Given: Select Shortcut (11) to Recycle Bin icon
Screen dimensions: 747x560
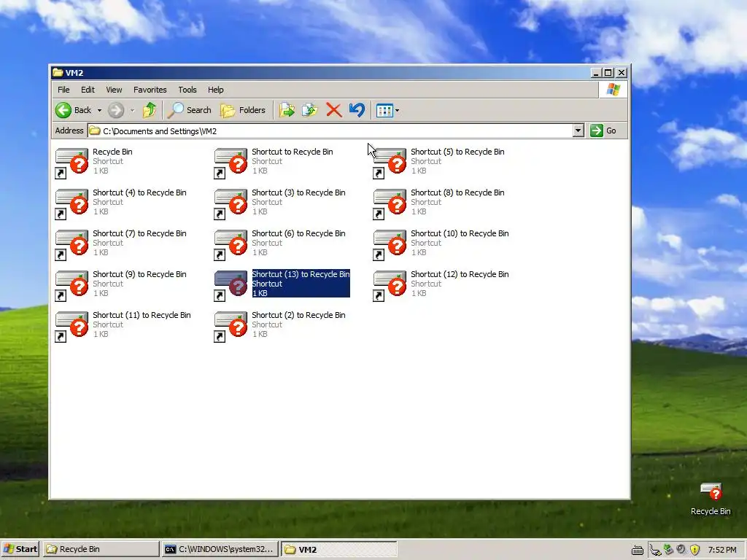Looking at the screenshot, I should pos(72,327).
